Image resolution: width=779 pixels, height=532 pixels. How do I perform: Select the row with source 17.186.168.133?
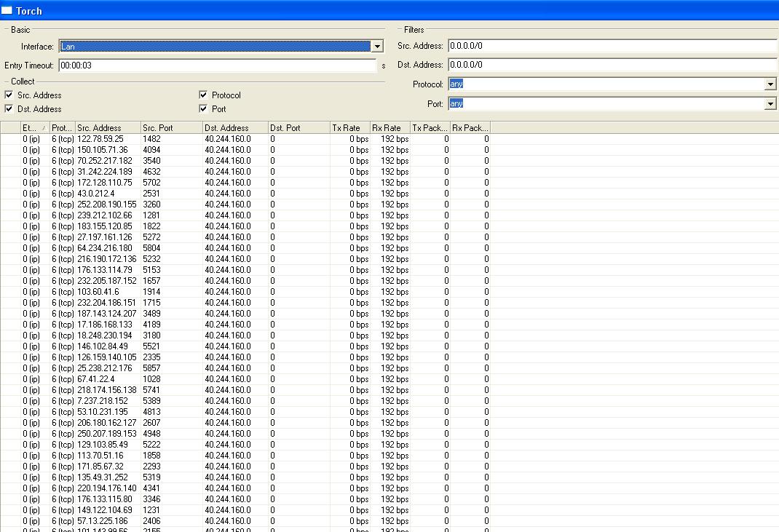245,325
